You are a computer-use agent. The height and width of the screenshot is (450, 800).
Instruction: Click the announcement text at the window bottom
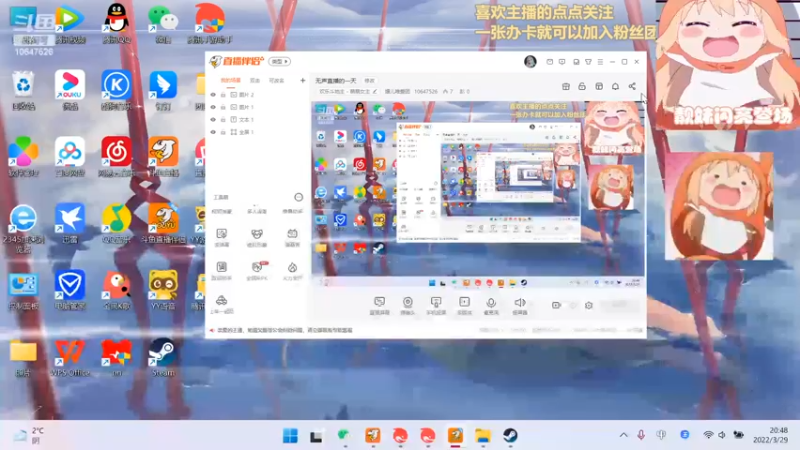click(285, 330)
